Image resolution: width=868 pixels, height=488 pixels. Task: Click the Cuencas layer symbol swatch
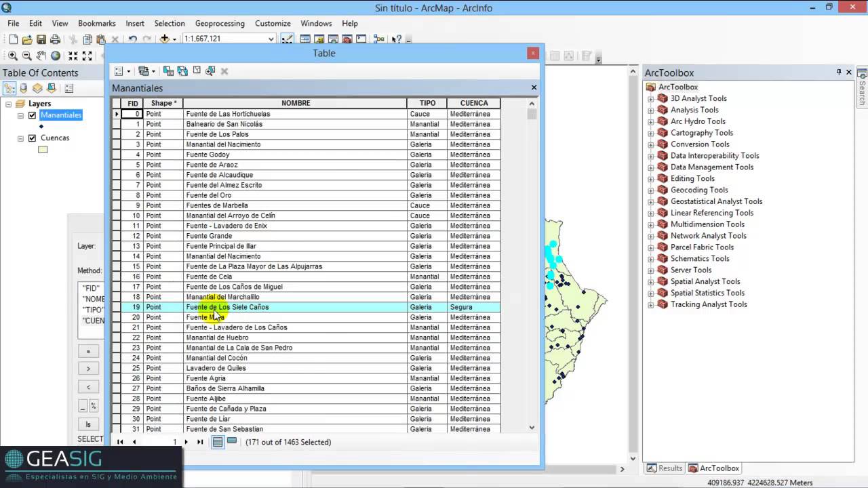pyautogui.click(x=43, y=150)
